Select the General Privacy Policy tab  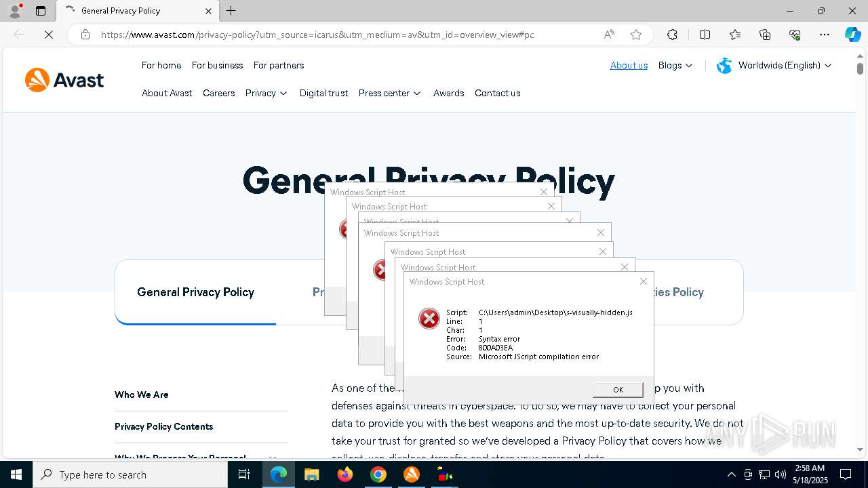click(195, 292)
